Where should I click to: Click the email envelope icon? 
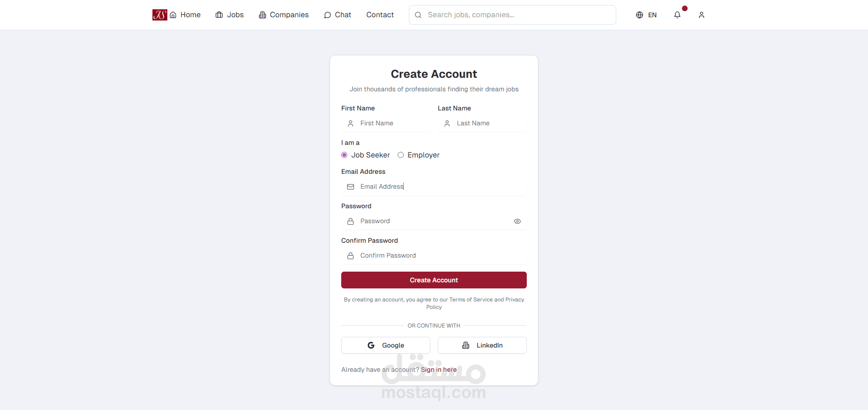pyautogui.click(x=351, y=187)
